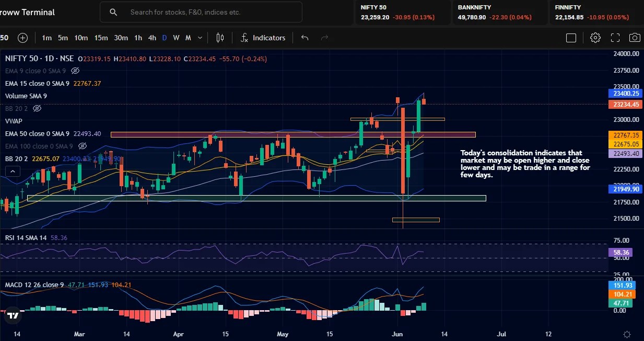The height and width of the screenshot is (341, 644).
Task: Click the yellow 22675.05 price label
Action: 625,144
